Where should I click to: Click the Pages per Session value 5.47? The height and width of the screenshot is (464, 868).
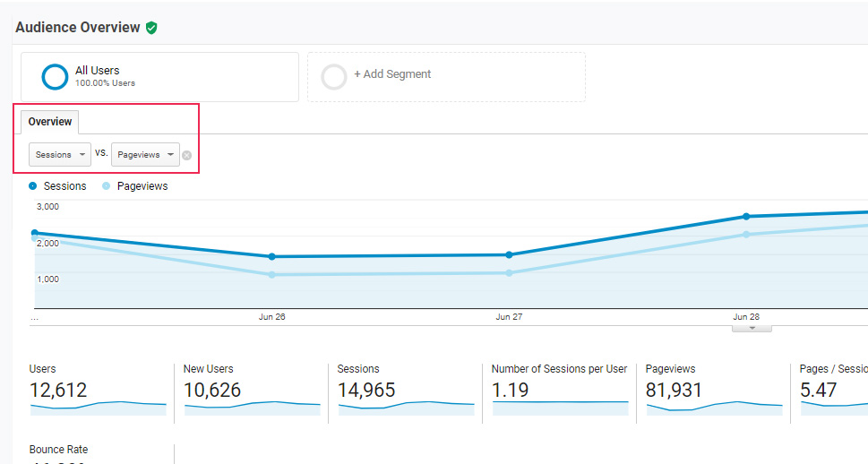click(818, 391)
